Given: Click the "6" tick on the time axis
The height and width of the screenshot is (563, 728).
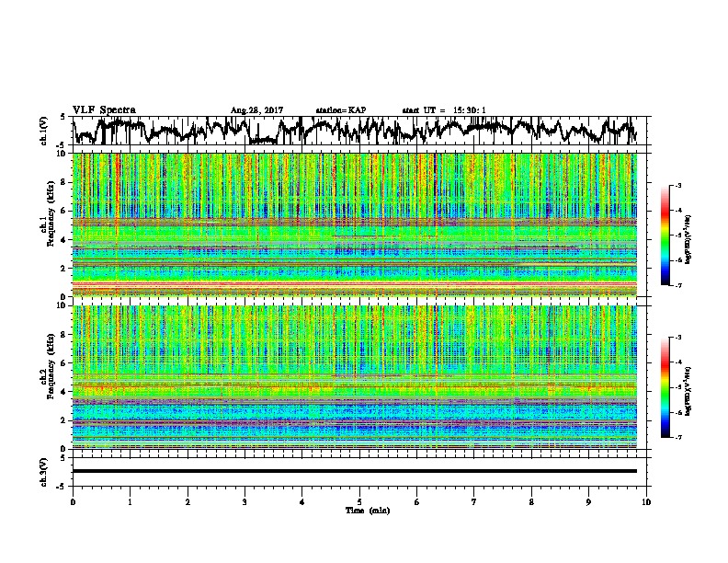Looking at the screenshot, I should point(417,502).
